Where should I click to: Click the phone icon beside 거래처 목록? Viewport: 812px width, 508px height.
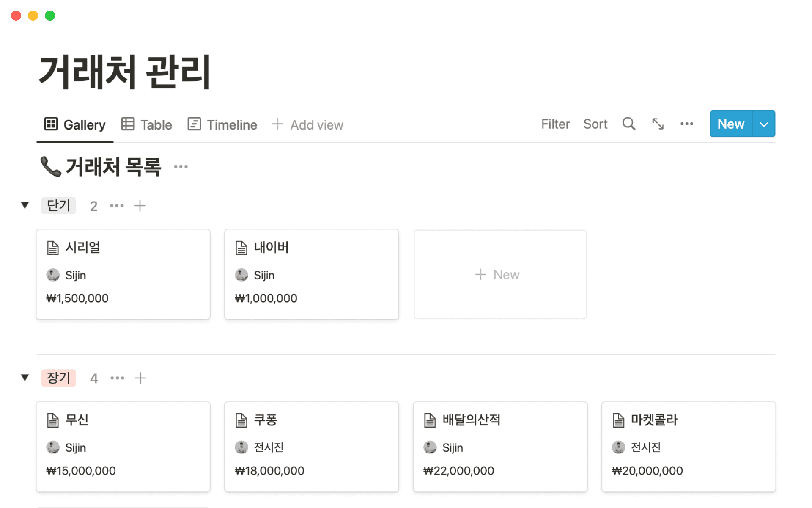click(51, 166)
